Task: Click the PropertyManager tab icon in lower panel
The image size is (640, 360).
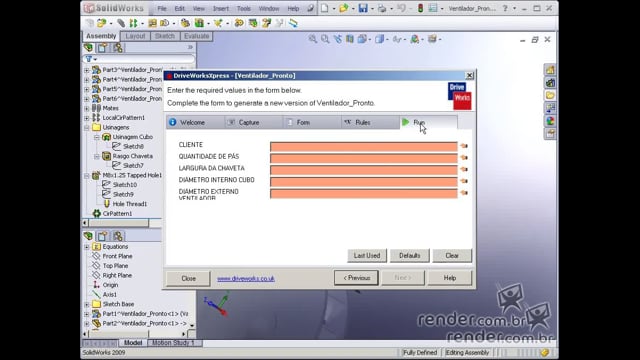Action: pos(102,236)
